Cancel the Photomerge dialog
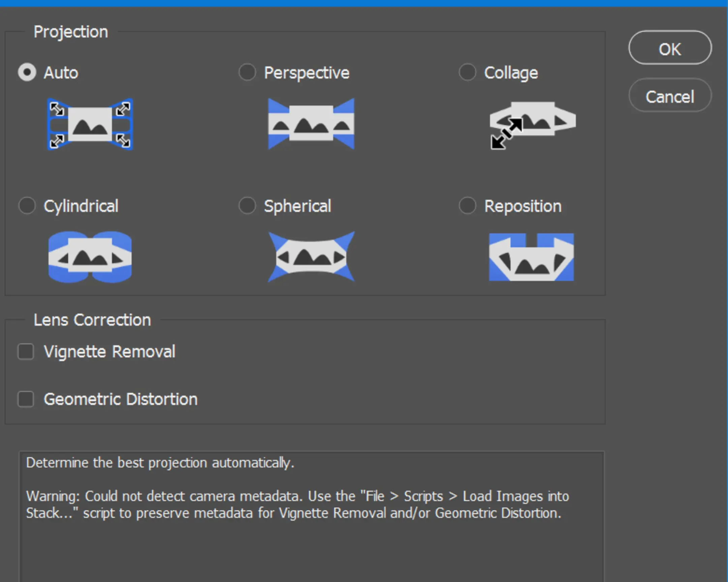 [670, 96]
